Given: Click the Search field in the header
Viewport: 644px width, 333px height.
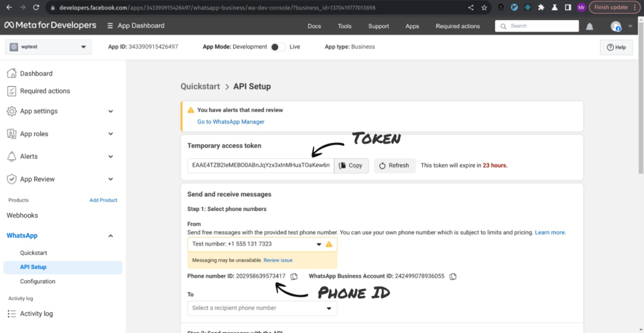Looking at the screenshot, I should click(536, 26).
